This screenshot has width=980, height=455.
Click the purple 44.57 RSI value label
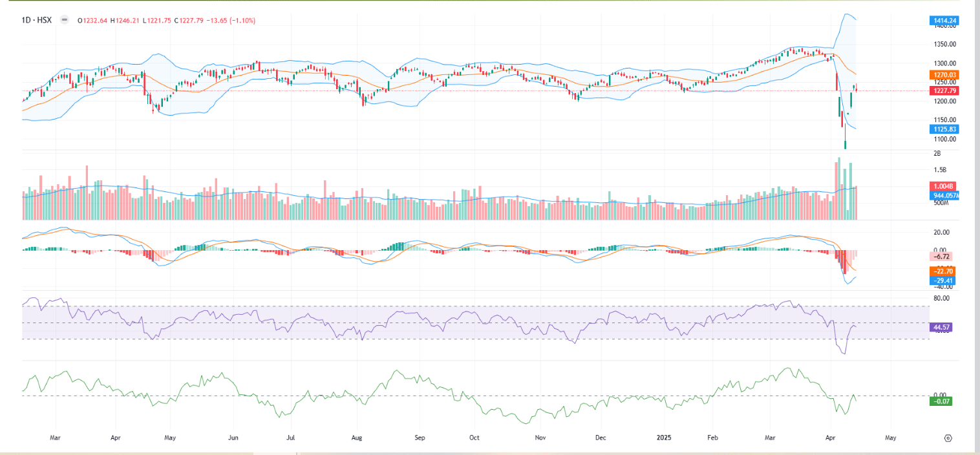(x=941, y=328)
